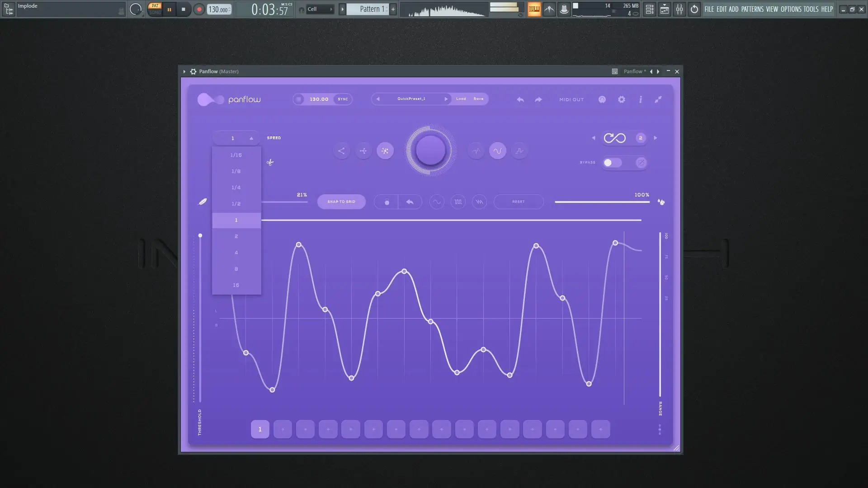Viewport: 868px width, 488px height.
Task: Select the sine wave shape preset
Action: tap(437, 202)
